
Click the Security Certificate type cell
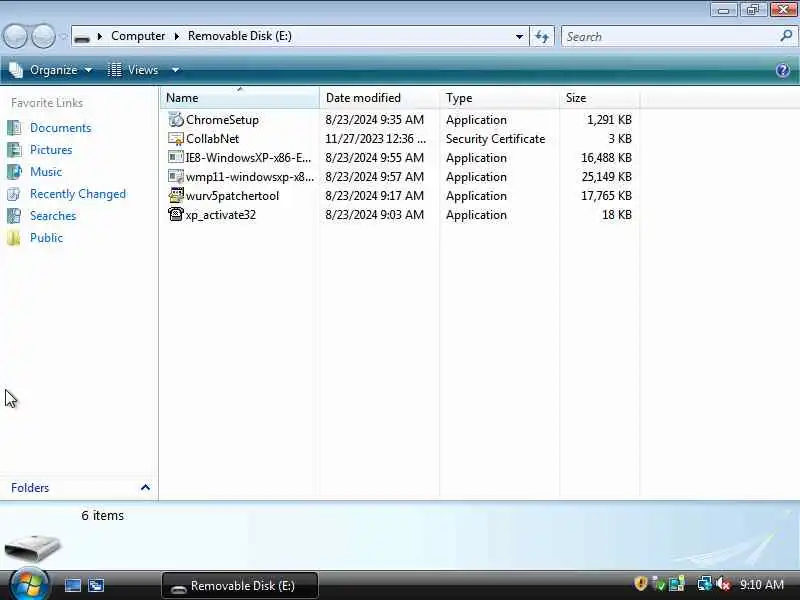pyautogui.click(x=495, y=139)
